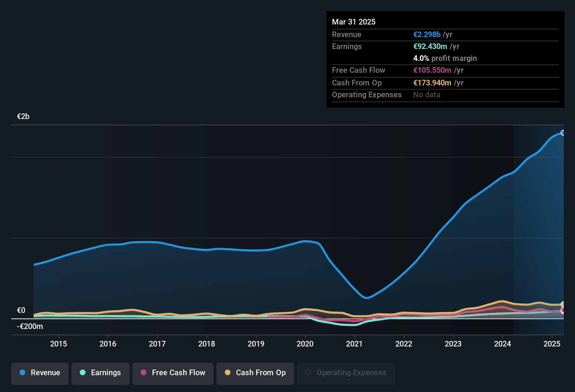Click the Free Cash Flow endpoint marker

(563, 310)
